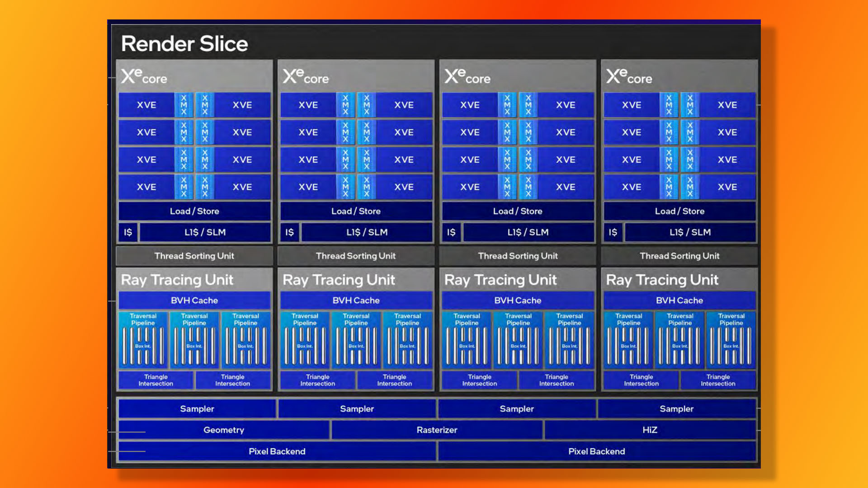Select the BVH Cache block first column
The width and height of the screenshot is (868, 488).
coord(194,300)
